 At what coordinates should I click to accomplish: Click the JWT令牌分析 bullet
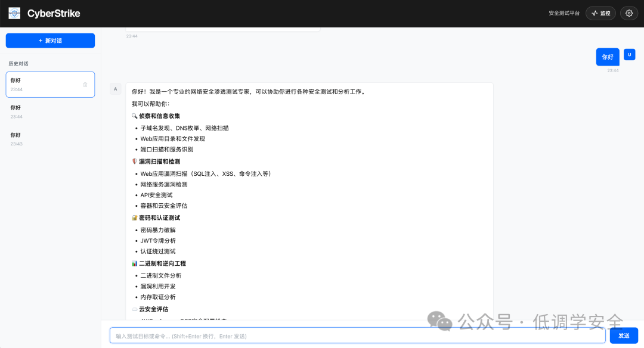click(x=158, y=241)
